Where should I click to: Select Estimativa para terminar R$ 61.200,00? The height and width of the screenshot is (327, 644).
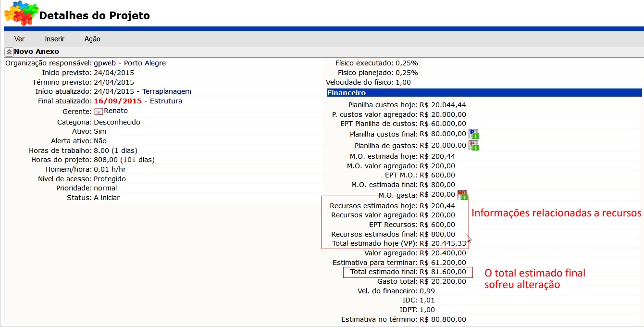pyautogui.click(x=443, y=263)
